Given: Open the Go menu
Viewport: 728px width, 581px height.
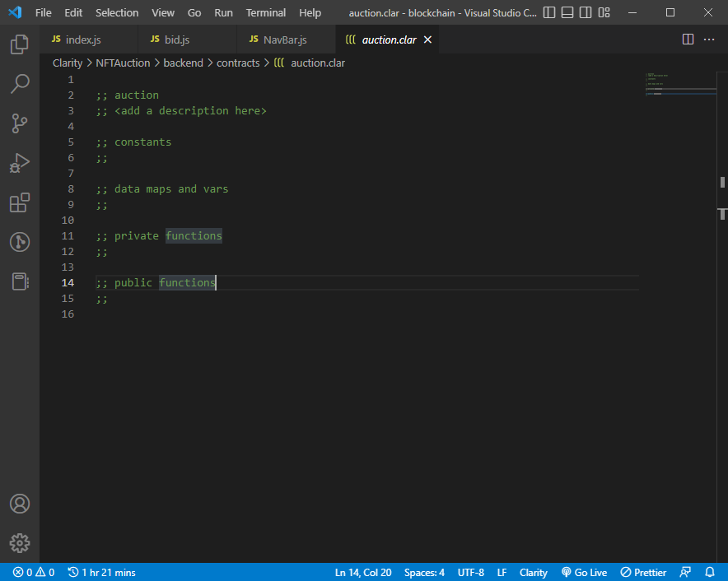Looking at the screenshot, I should [194, 12].
